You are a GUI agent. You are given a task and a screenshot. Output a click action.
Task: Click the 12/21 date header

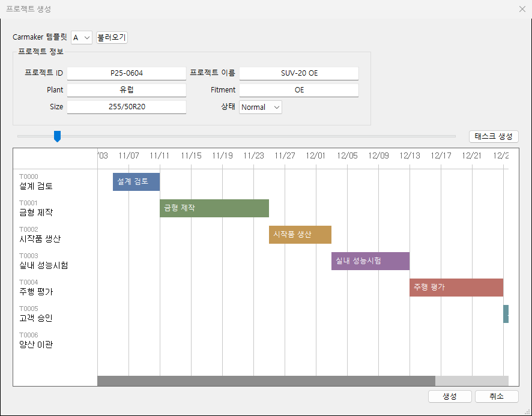(x=471, y=155)
